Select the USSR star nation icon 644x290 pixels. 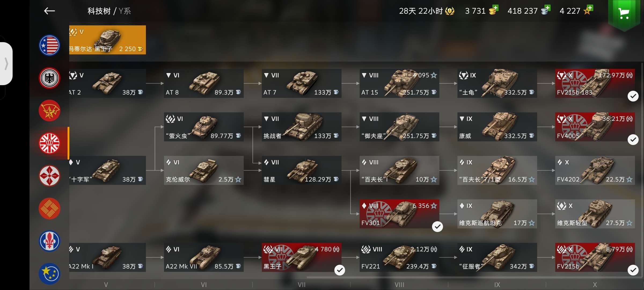pos(49,111)
